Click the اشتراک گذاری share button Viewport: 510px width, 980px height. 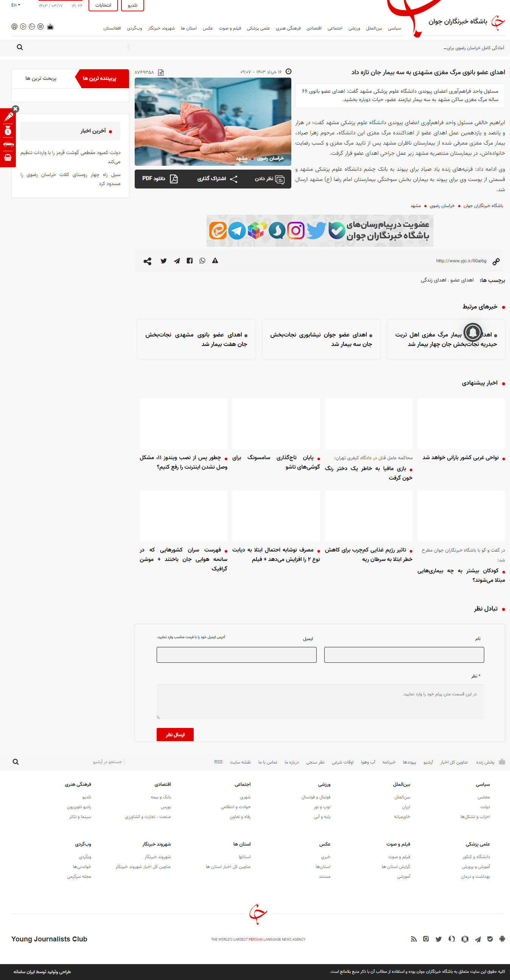(x=217, y=179)
